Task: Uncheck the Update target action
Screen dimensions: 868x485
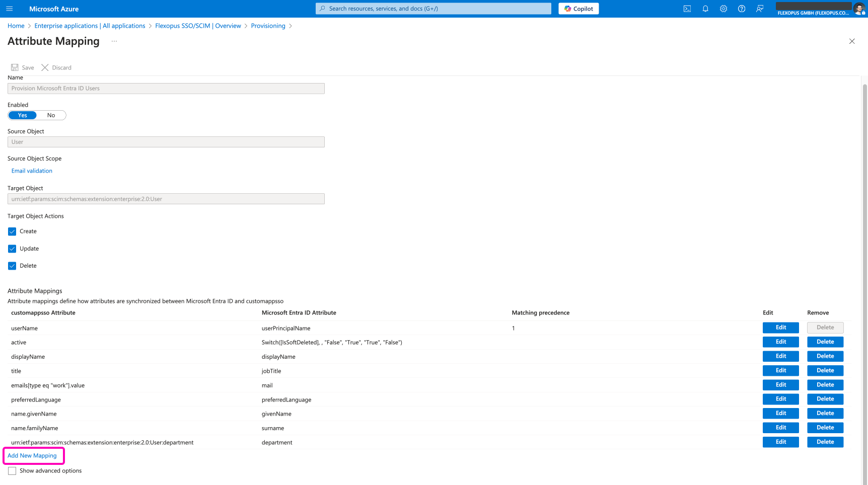Action: click(x=12, y=249)
